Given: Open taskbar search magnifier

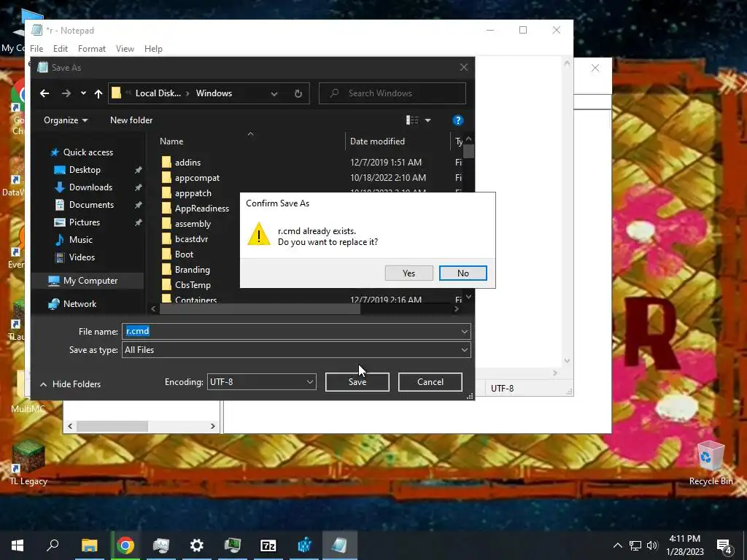Looking at the screenshot, I should point(53,545).
